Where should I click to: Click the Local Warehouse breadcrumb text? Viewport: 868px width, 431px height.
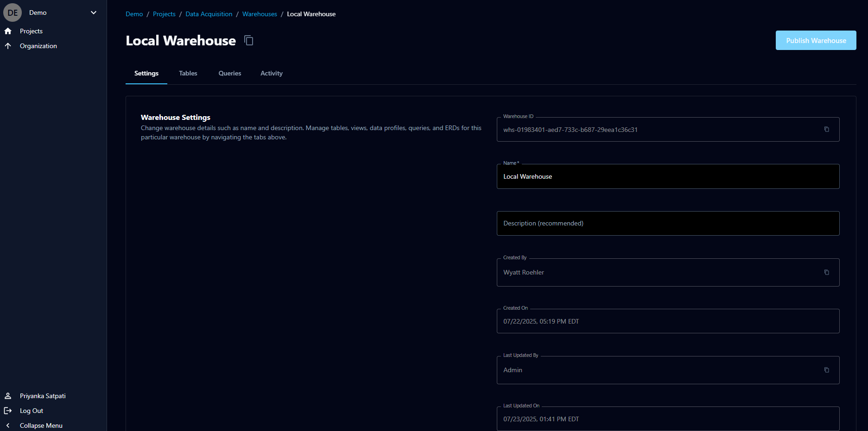click(311, 14)
